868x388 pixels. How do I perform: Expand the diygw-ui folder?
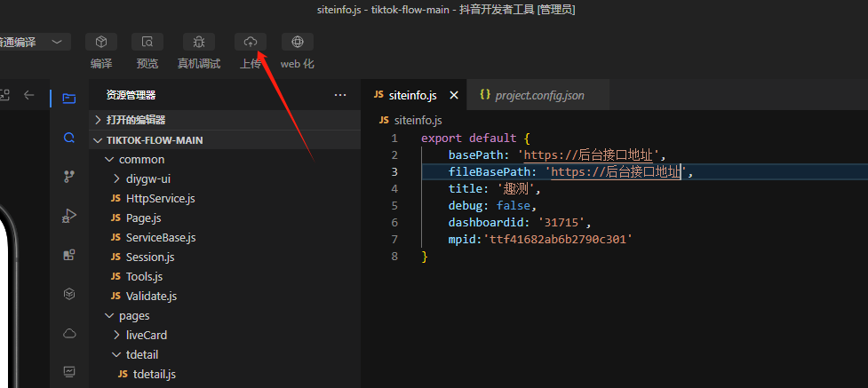(116, 178)
